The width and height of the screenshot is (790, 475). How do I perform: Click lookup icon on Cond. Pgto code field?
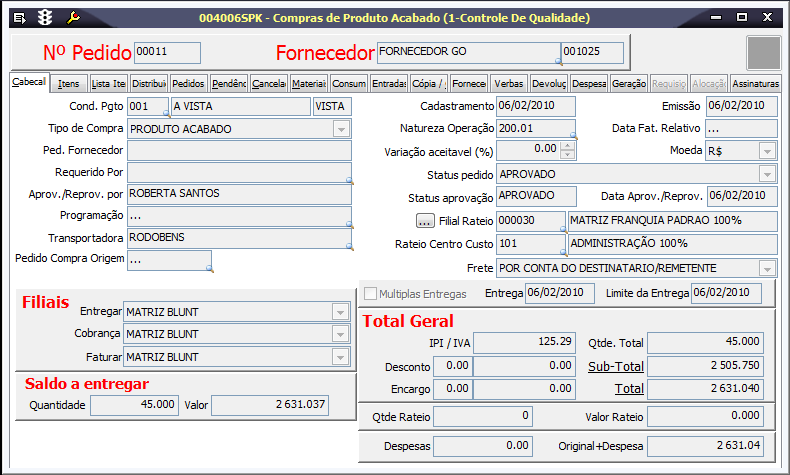click(166, 114)
